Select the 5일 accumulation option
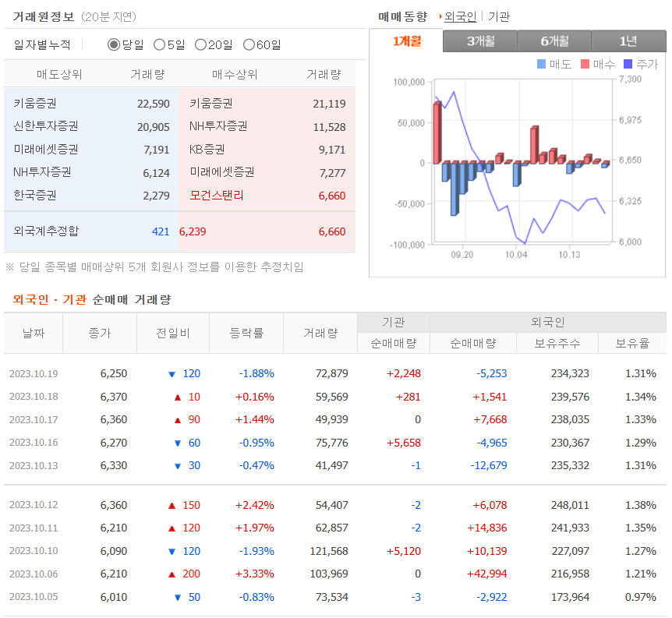 click(161, 44)
